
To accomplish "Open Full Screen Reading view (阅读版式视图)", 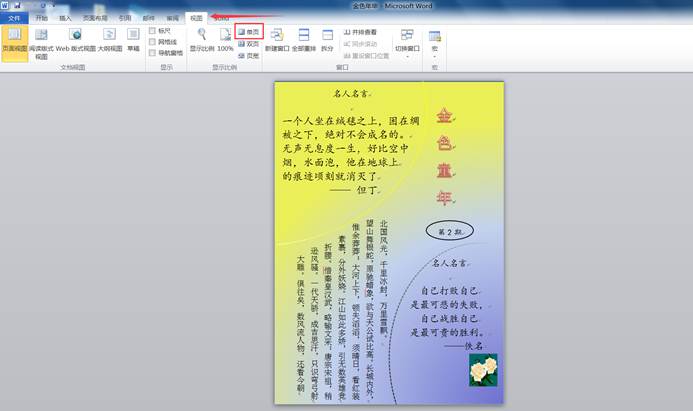I will coord(41,43).
